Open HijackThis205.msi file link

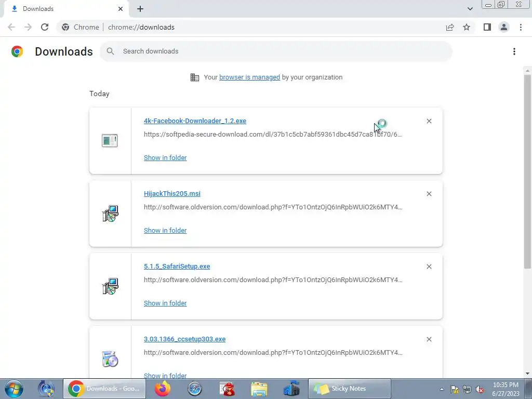172,193
